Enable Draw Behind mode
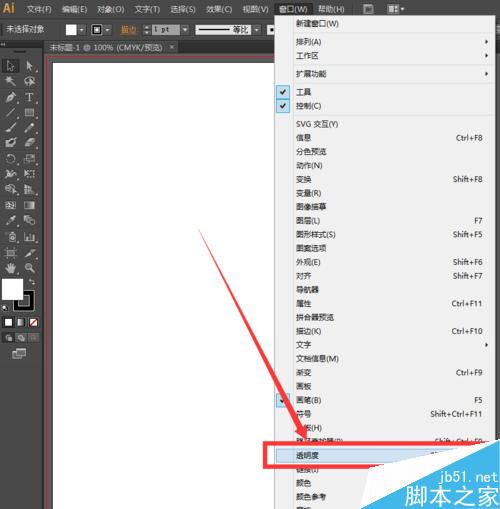500x509 pixels. coord(21,338)
